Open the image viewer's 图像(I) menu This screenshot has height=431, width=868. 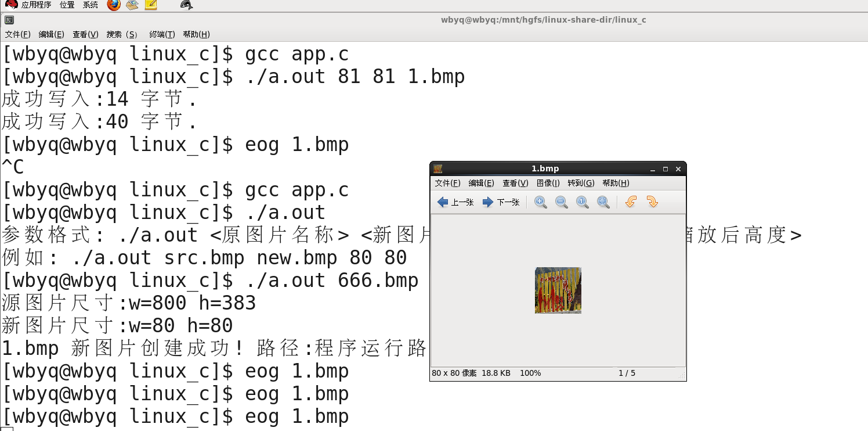pyautogui.click(x=548, y=183)
